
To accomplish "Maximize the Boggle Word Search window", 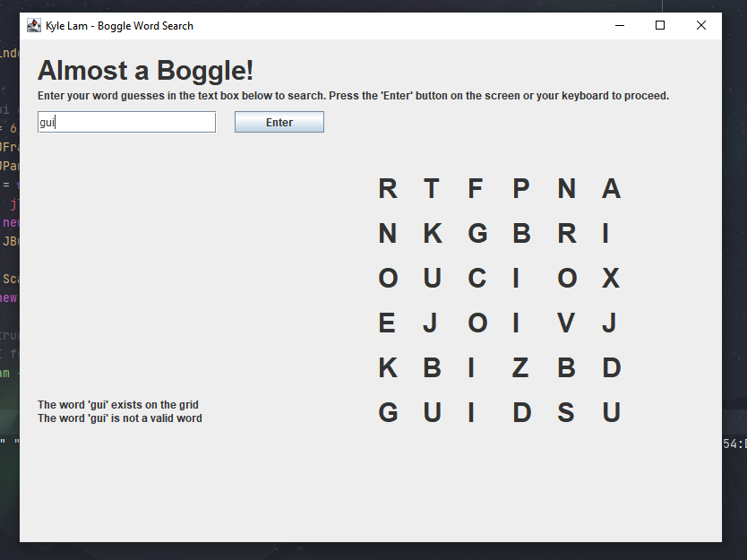I will (660, 25).
